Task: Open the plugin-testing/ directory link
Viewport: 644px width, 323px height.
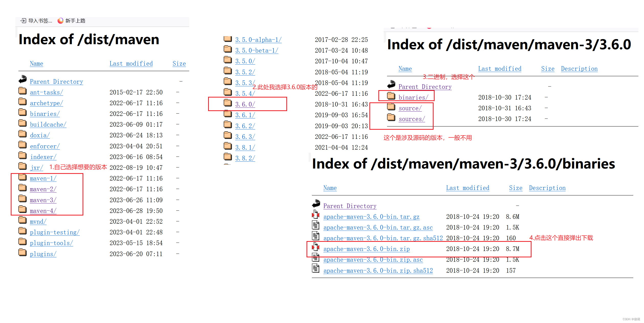Action: [x=55, y=232]
